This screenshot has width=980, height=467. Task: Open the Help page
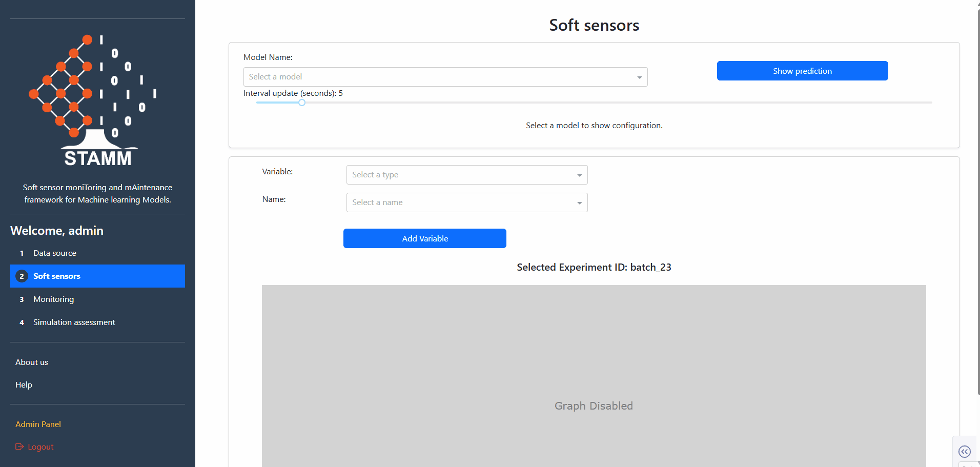click(x=24, y=384)
